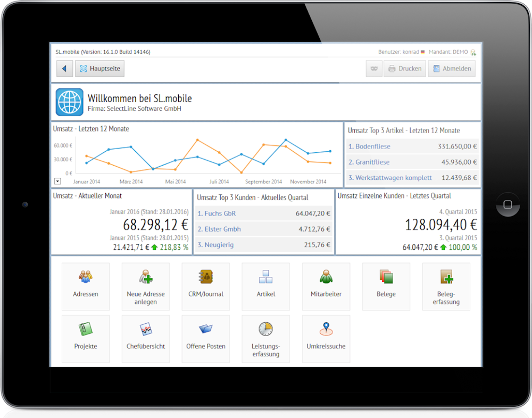
Task: Click the back arrow button
Action: [x=64, y=69]
